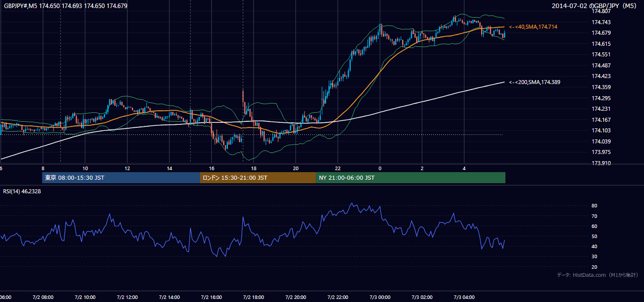Click the 7/3 00:00 date axis label

(380, 297)
